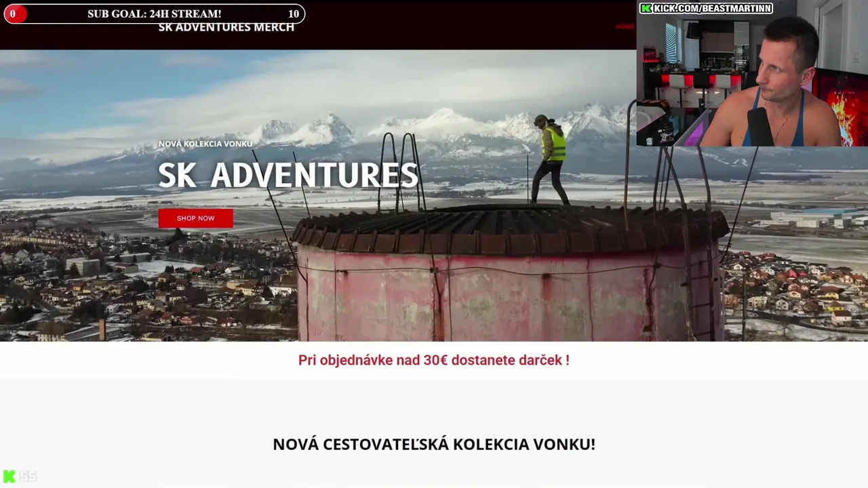Click the sub goal progress bar
Image resolution: width=868 pixels, height=488 pixels.
pos(154,14)
